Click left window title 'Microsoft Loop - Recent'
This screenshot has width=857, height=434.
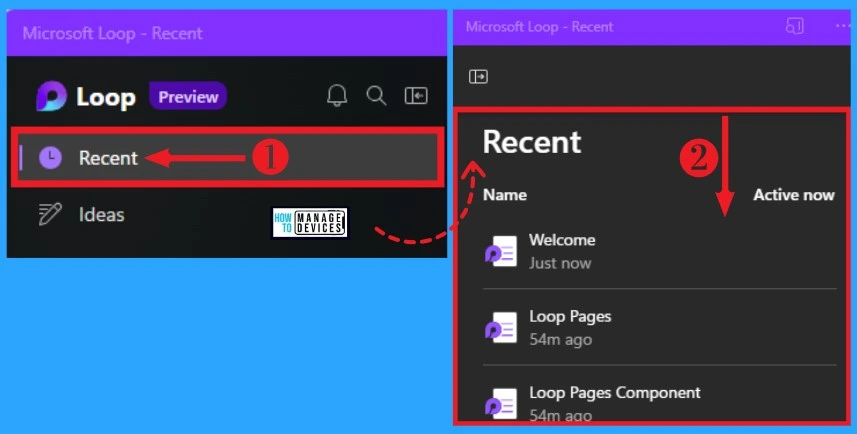pyautogui.click(x=113, y=33)
